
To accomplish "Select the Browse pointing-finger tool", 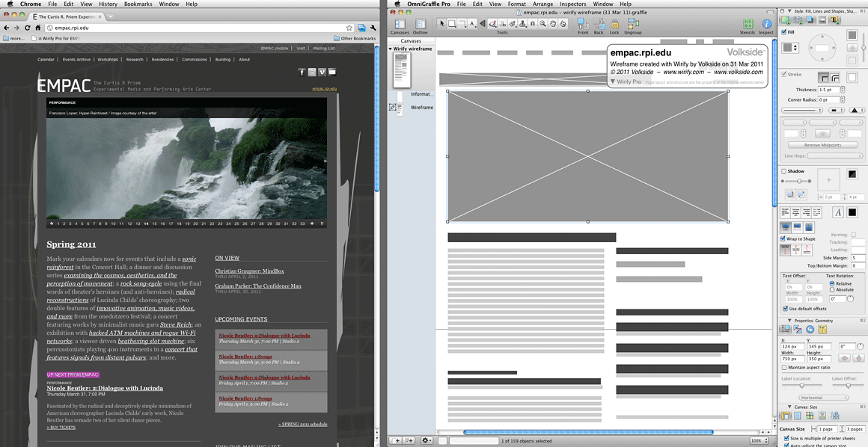I will click(x=563, y=23).
